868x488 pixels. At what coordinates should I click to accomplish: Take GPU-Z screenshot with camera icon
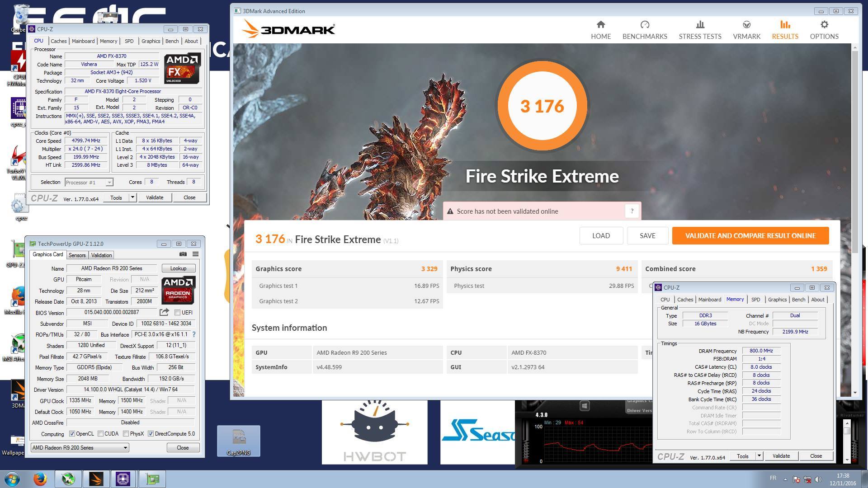tap(183, 254)
